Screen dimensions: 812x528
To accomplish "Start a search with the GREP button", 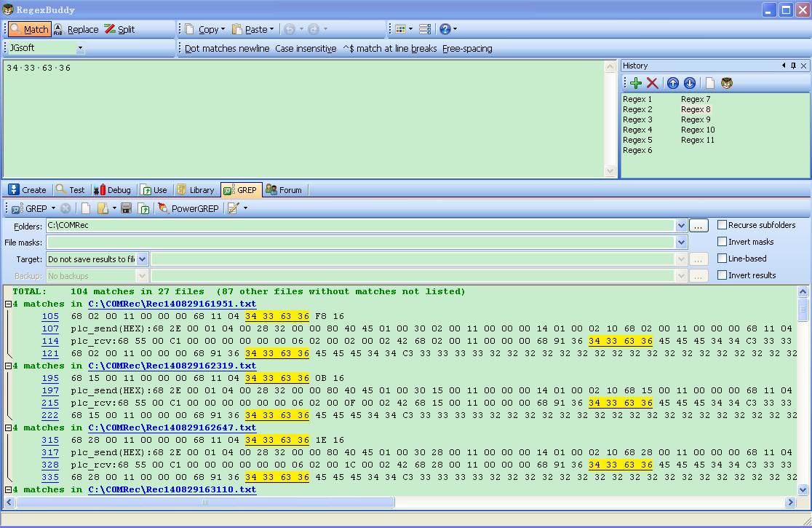I will [x=30, y=208].
